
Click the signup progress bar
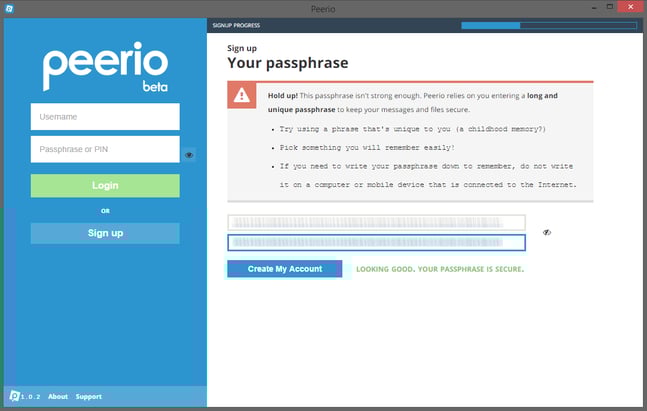549,26
